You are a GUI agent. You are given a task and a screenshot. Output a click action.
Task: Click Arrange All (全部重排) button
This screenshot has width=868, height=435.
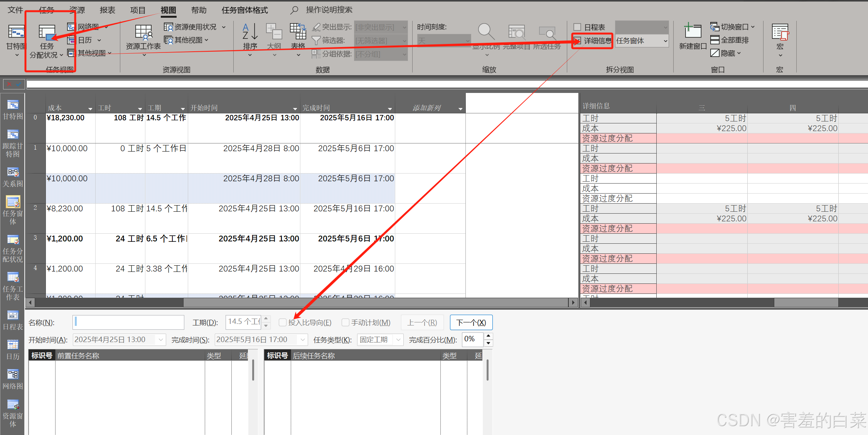coord(730,40)
